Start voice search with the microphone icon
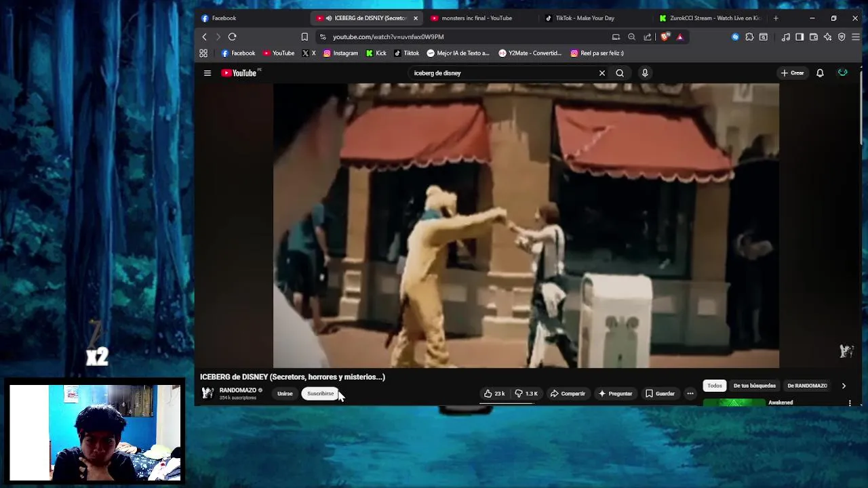Viewport: 868px width, 488px height. pyautogui.click(x=645, y=73)
